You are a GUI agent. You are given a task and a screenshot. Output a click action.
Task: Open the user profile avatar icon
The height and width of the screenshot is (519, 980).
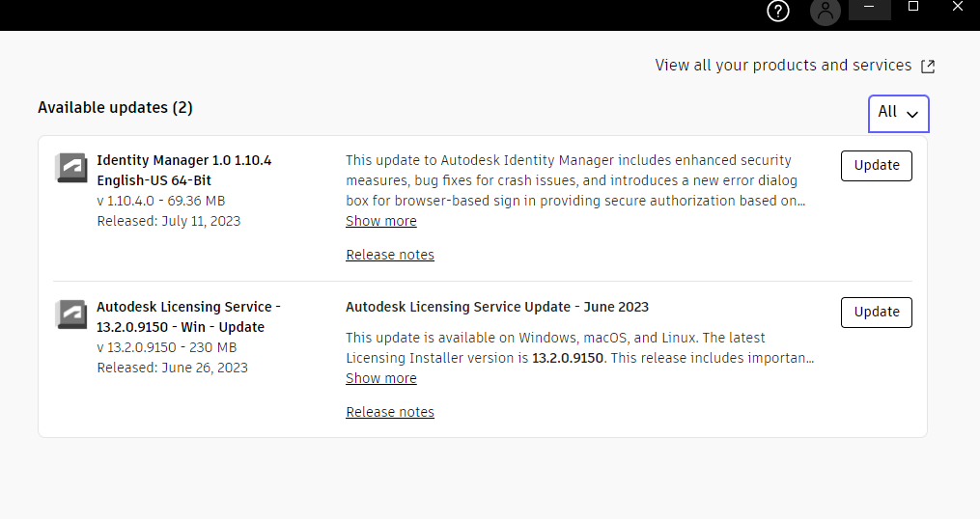pos(826,12)
